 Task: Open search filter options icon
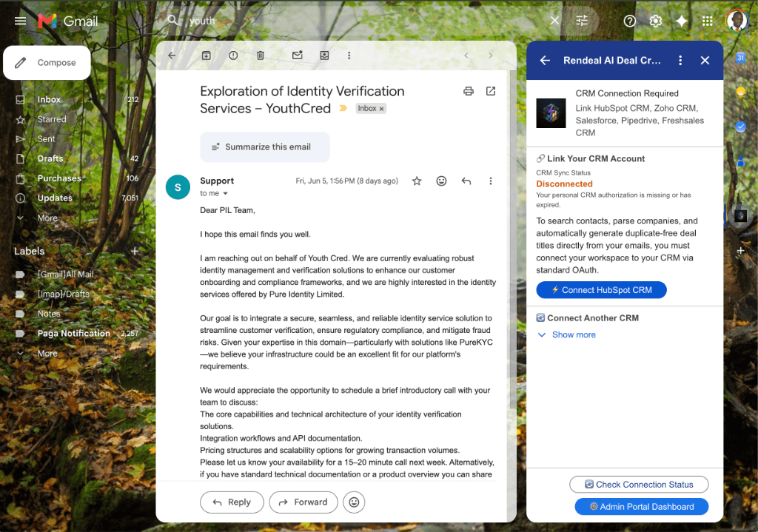[582, 20]
